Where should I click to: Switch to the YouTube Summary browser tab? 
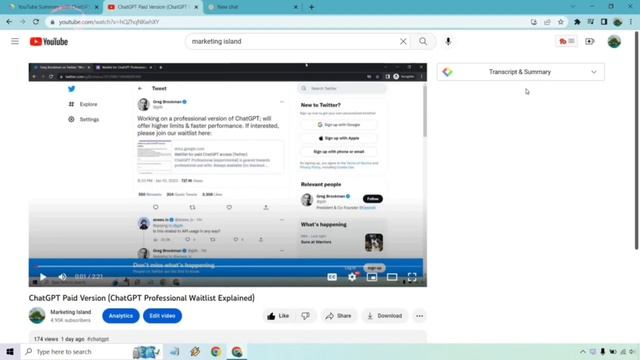(53, 7)
